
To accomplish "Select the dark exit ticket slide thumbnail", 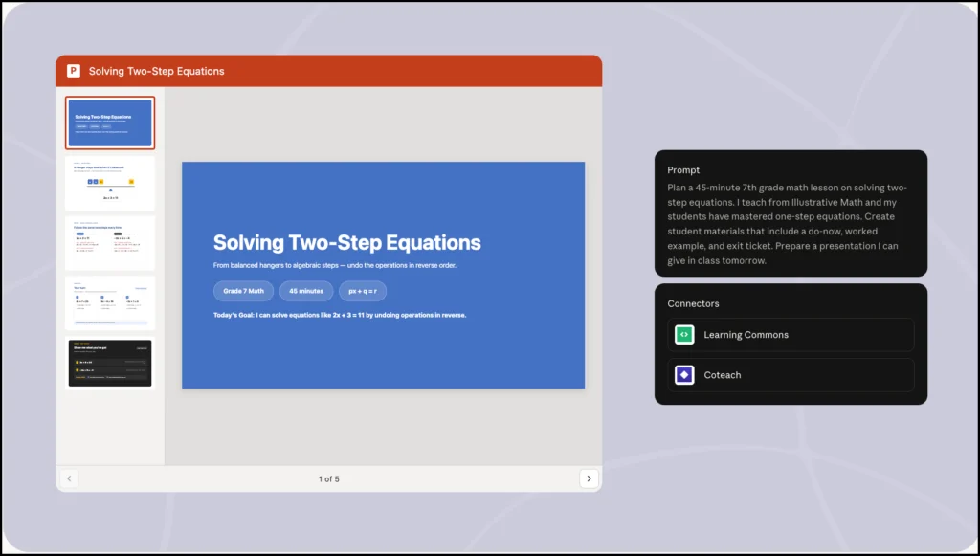I will coord(110,363).
